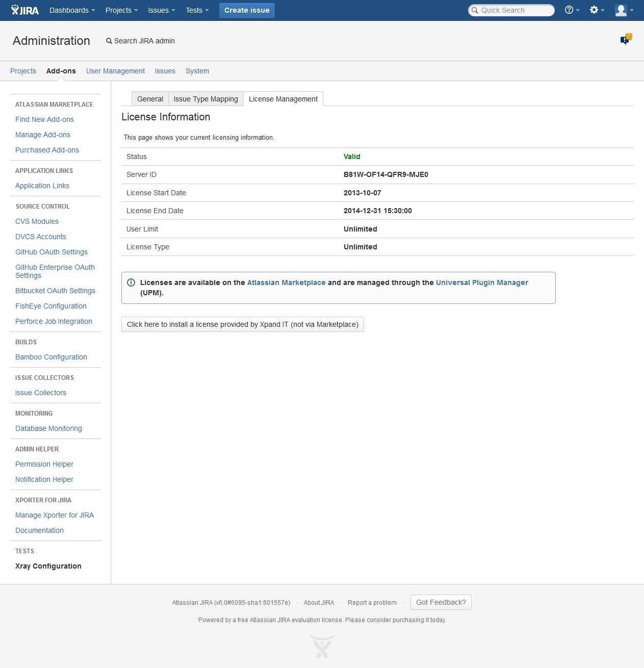Open Bitbucket OAuth Settings
644x668 pixels.
(x=55, y=291)
